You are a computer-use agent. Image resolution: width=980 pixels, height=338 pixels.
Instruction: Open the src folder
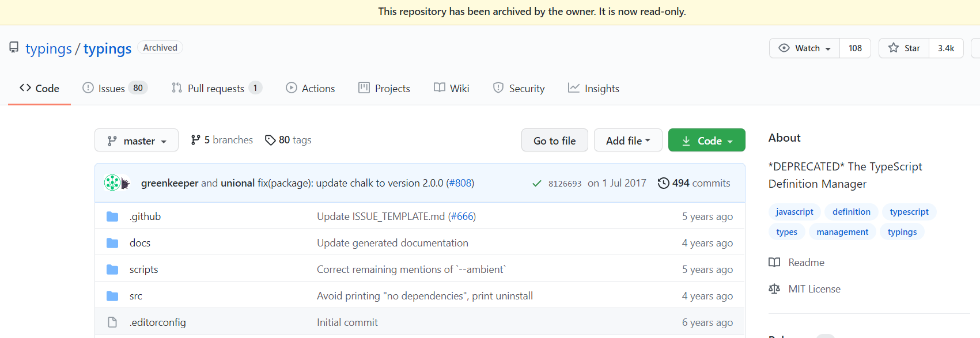(x=136, y=296)
